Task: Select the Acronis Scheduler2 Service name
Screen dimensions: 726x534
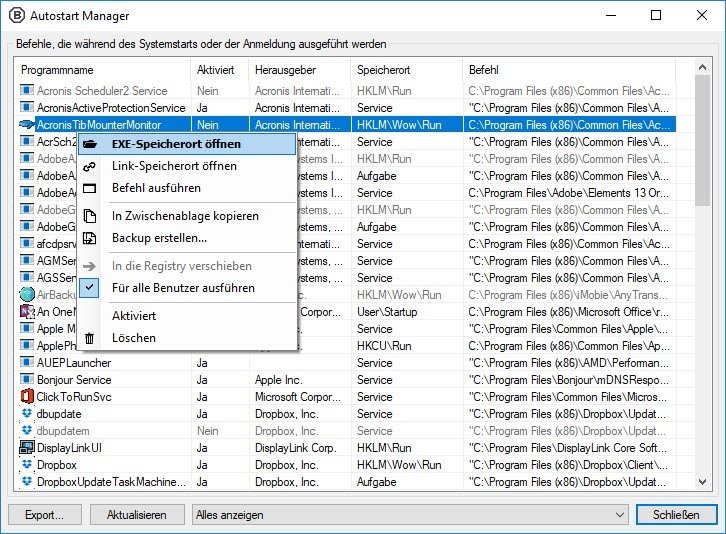Action: [x=102, y=90]
